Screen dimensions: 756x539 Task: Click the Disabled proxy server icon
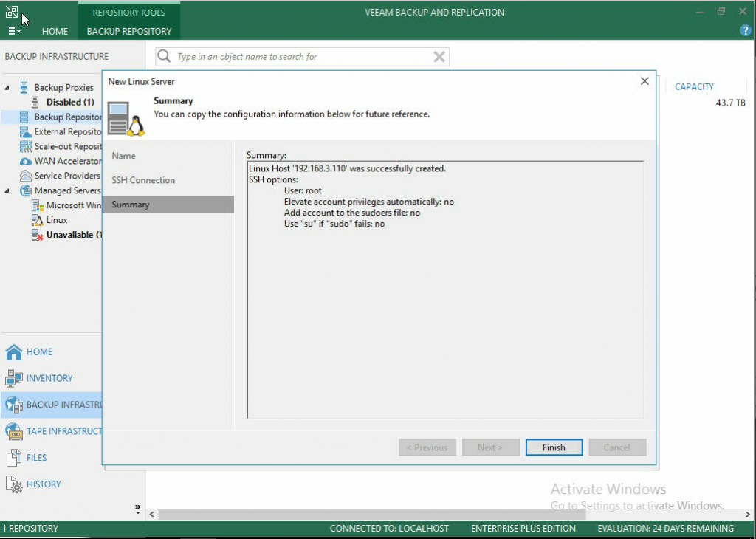tap(35, 102)
